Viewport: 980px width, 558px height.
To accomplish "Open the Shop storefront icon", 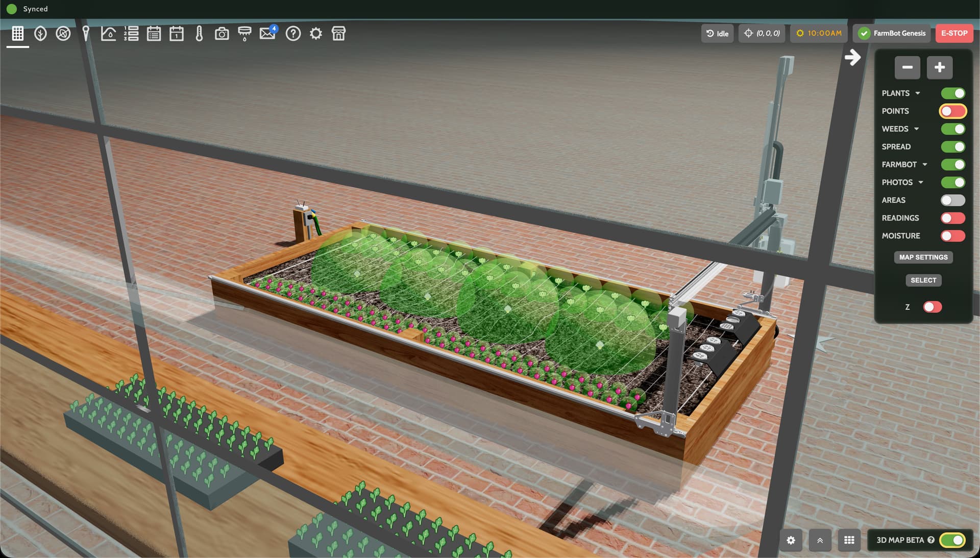I will (x=338, y=34).
